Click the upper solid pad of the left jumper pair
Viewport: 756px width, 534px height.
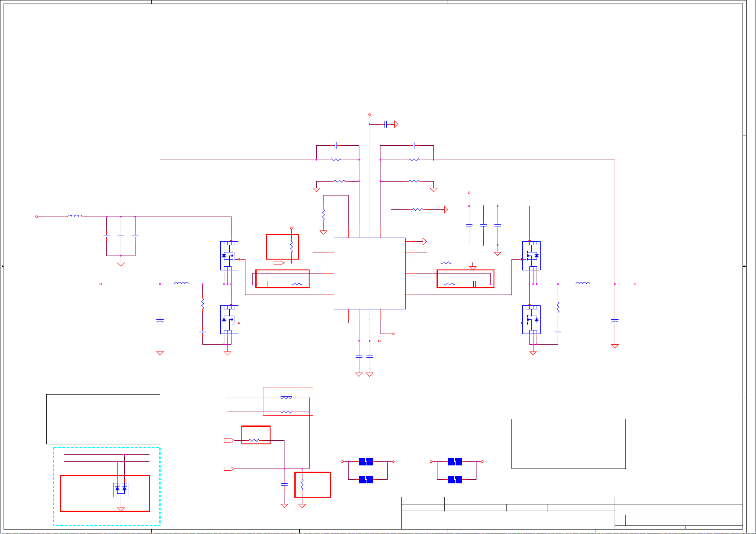click(x=366, y=461)
